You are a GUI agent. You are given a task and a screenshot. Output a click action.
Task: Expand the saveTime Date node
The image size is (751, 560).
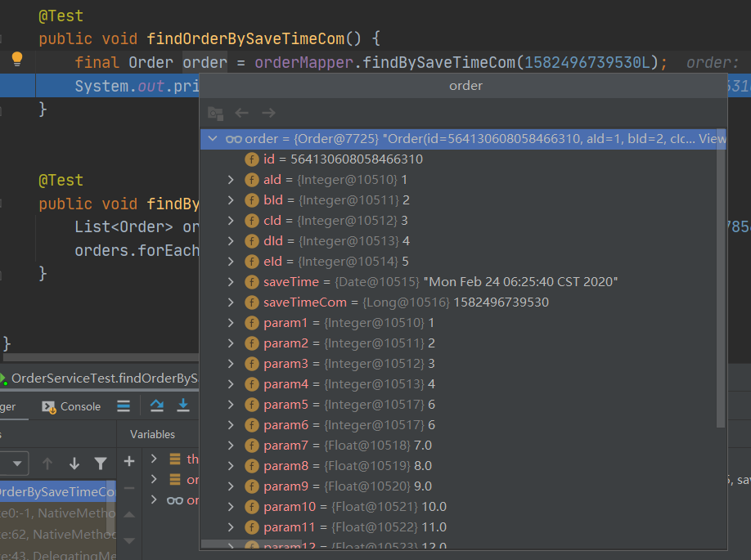click(x=231, y=282)
